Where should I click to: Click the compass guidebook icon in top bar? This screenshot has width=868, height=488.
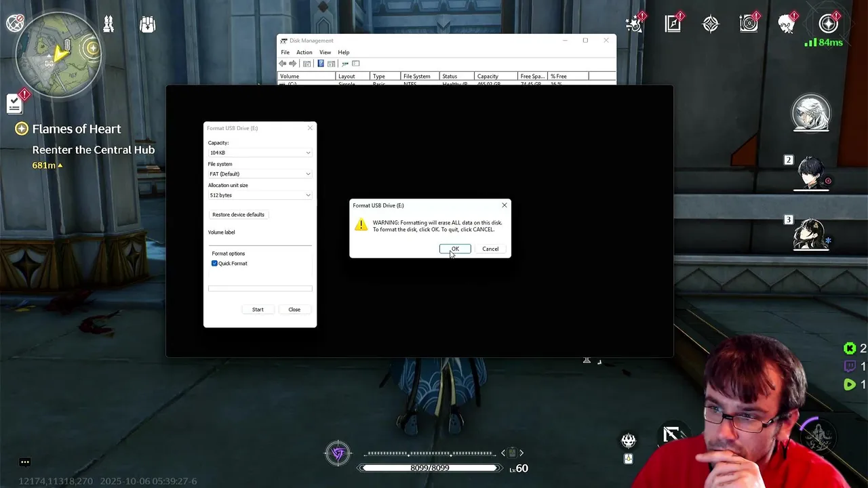pos(673,24)
